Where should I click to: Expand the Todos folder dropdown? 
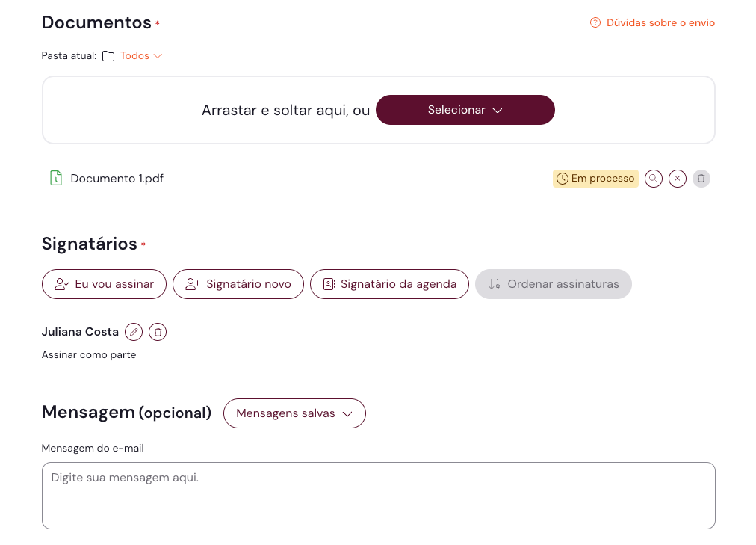(x=141, y=56)
